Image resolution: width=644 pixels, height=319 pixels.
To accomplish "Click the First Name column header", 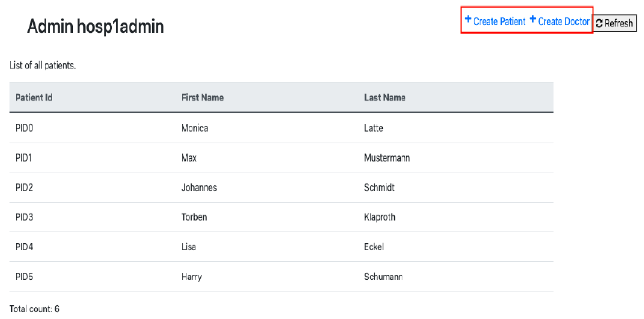I will coord(202,97).
